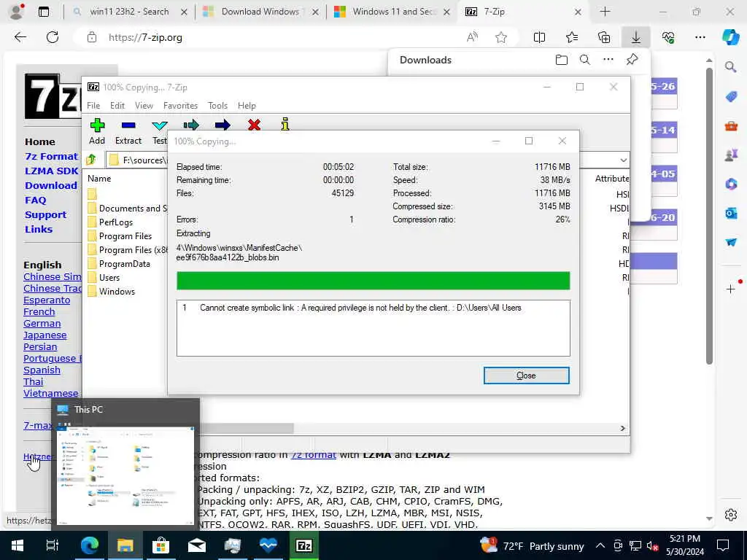The height and width of the screenshot is (560, 747).
Task: Add this page to favorites star icon
Action: [x=500, y=37]
